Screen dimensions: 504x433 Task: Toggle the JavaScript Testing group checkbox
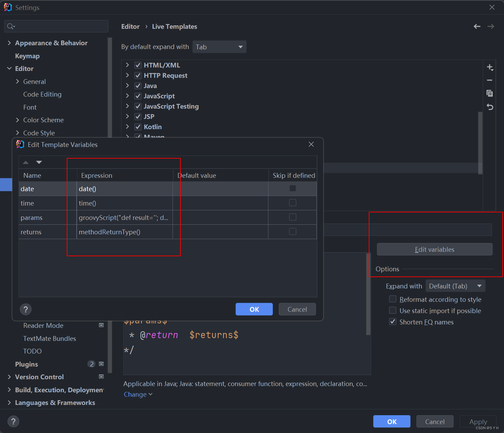tap(138, 106)
